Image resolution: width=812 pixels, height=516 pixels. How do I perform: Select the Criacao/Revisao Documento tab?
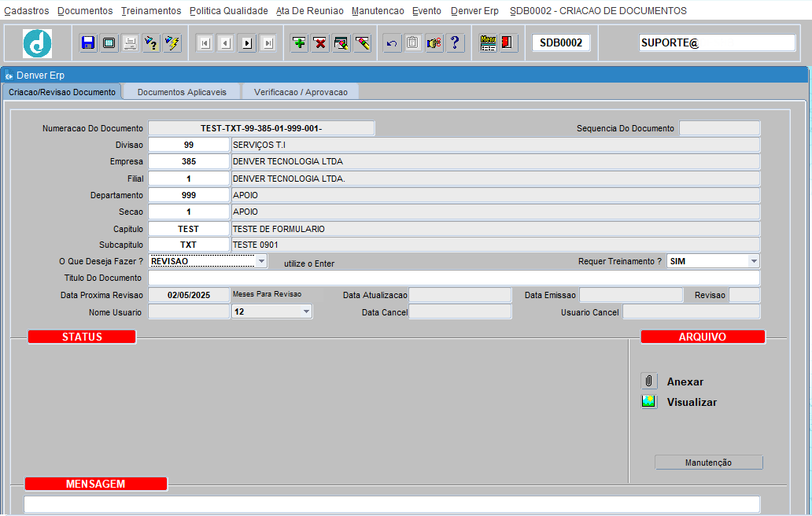[62, 92]
